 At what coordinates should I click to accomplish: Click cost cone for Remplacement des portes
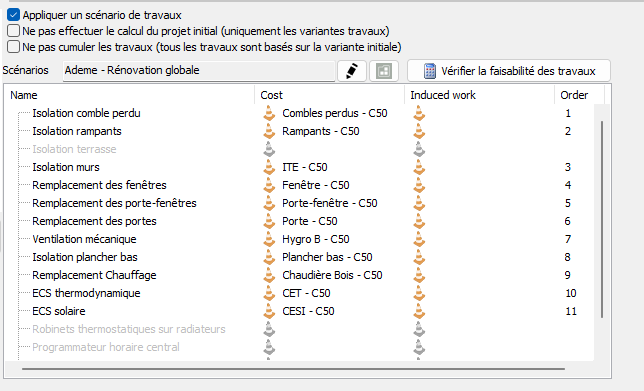[269, 221]
